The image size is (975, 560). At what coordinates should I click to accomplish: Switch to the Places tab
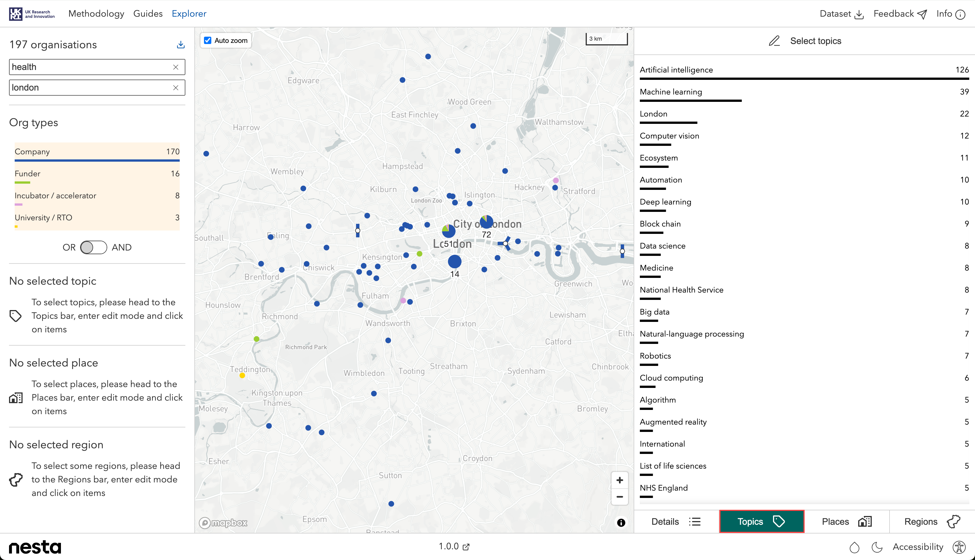(846, 522)
